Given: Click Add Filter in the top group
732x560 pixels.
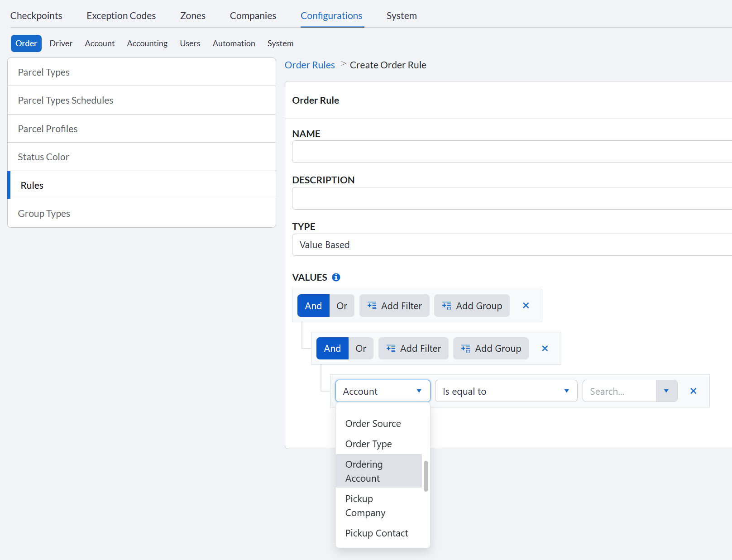Looking at the screenshot, I should pos(394,306).
